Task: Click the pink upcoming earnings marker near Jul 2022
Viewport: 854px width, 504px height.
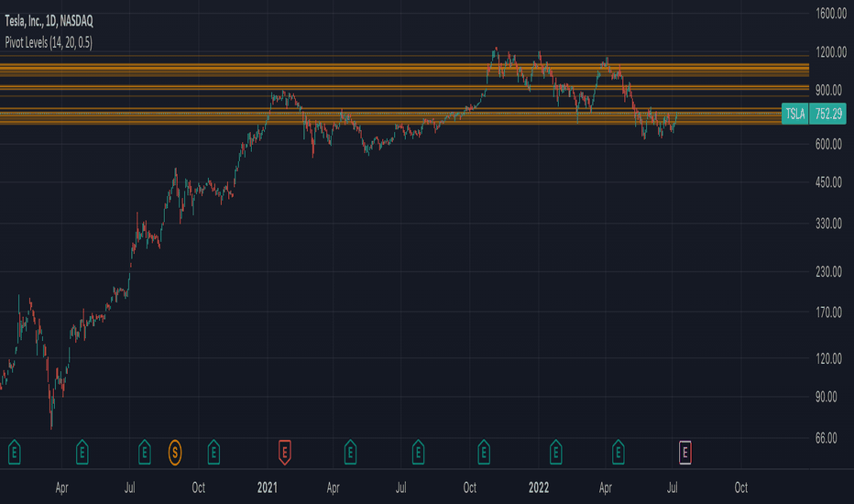Action: click(685, 453)
